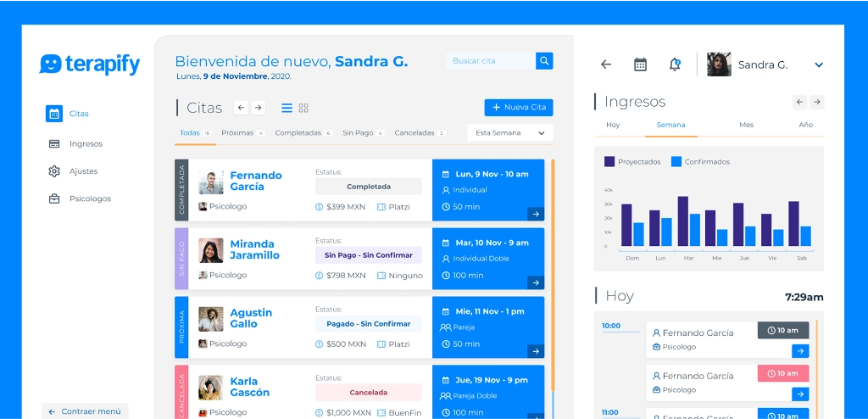Switch Ingresos to Año tab

click(805, 125)
